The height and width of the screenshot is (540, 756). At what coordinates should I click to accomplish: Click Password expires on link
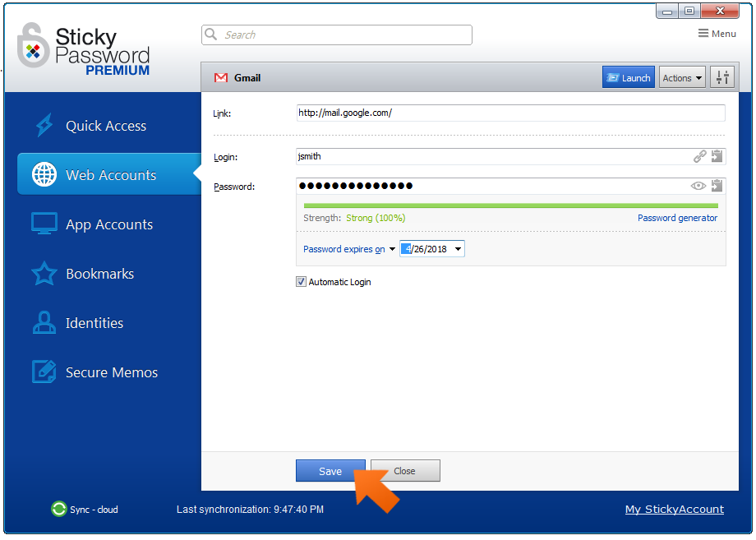[343, 249]
